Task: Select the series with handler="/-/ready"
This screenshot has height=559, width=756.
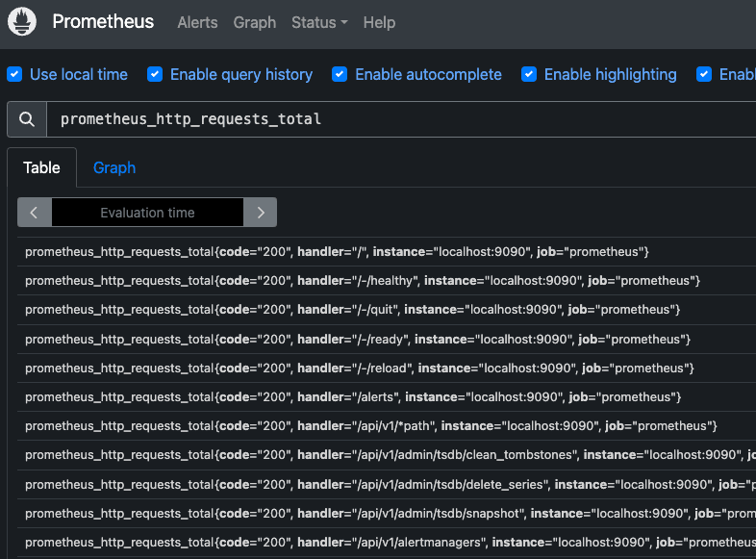Action: point(387,339)
